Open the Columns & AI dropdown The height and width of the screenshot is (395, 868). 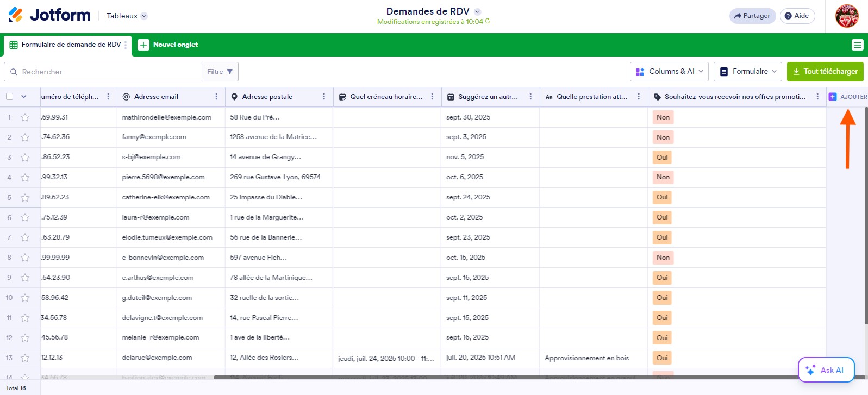(x=669, y=72)
